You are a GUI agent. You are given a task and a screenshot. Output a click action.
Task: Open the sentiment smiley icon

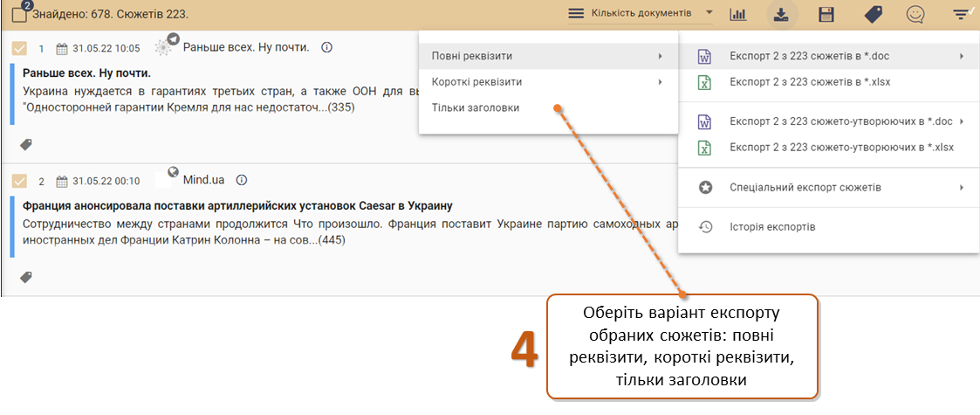click(915, 14)
